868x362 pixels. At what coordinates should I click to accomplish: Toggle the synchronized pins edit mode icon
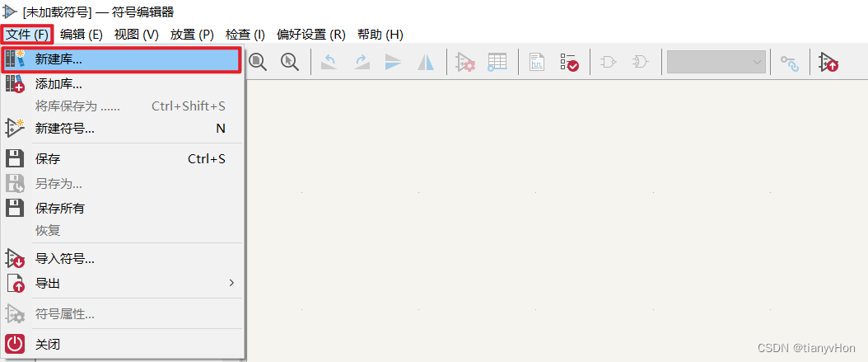click(x=790, y=63)
